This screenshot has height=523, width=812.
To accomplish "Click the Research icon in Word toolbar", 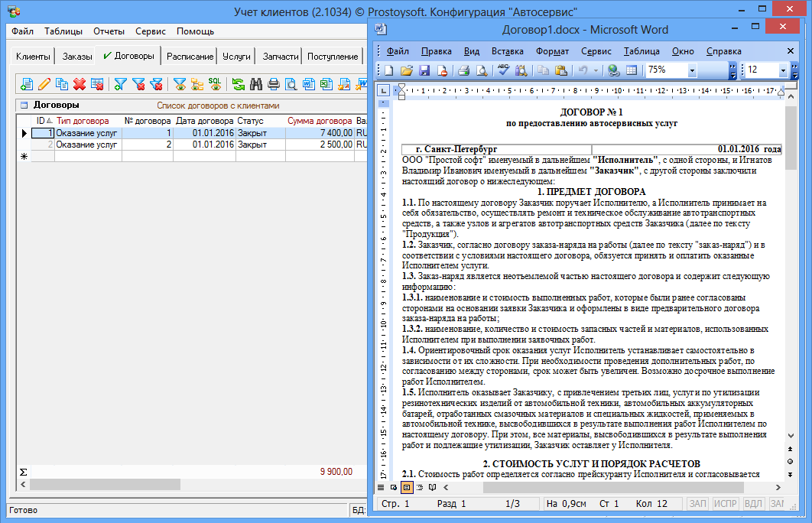I will pos(521,70).
